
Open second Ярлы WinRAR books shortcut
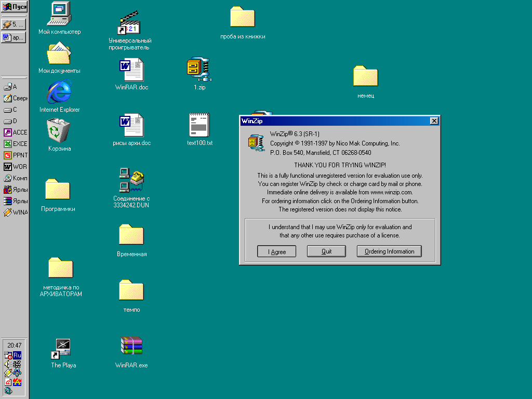pyautogui.click(x=15, y=201)
